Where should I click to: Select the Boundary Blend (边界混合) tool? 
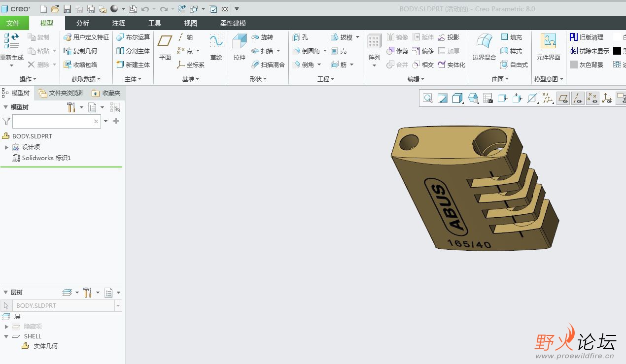[x=484, y=48]
